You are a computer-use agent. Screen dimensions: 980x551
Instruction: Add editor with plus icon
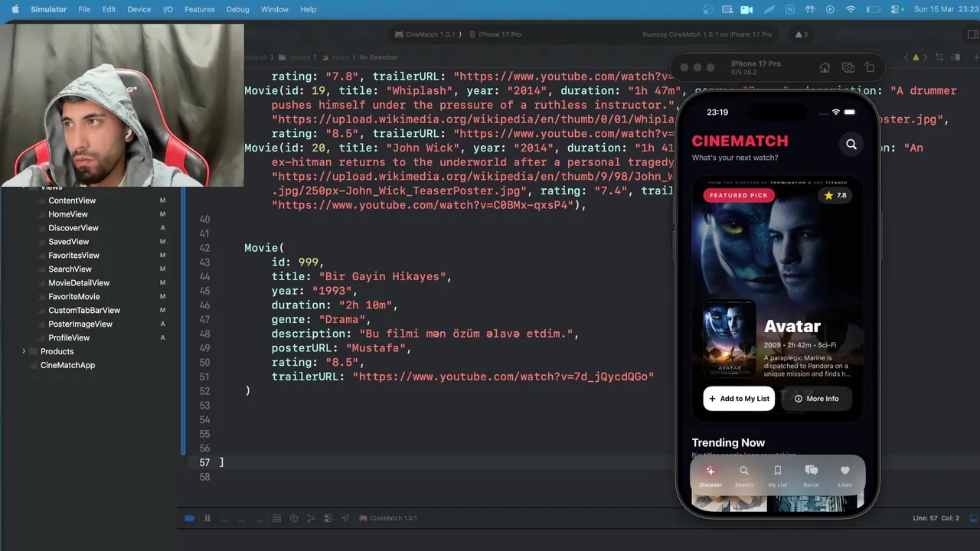[975, 57]
